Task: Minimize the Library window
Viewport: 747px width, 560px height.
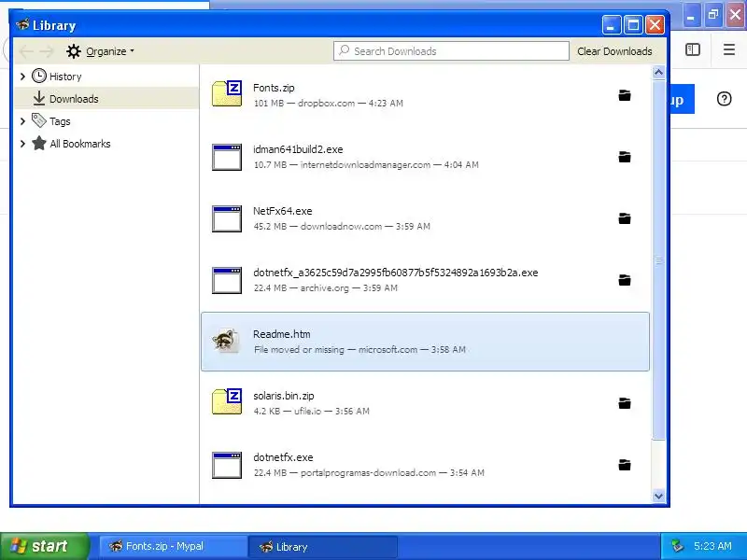Action: (x=612, y=24)
